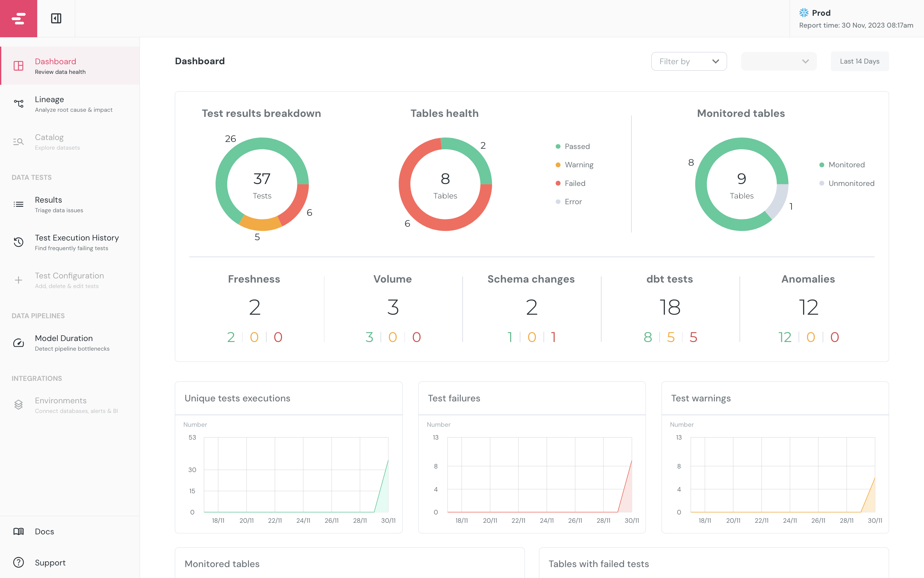This screenshot has height=578, width=924.
Task: Open Model Duration page
Action: click(x=70, y=343)
